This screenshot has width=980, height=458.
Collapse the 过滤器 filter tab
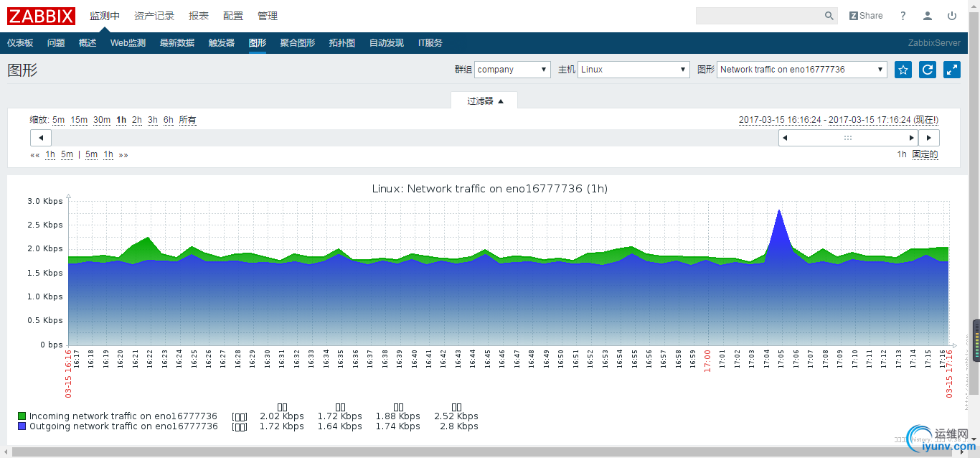click(x=485, y=101)
